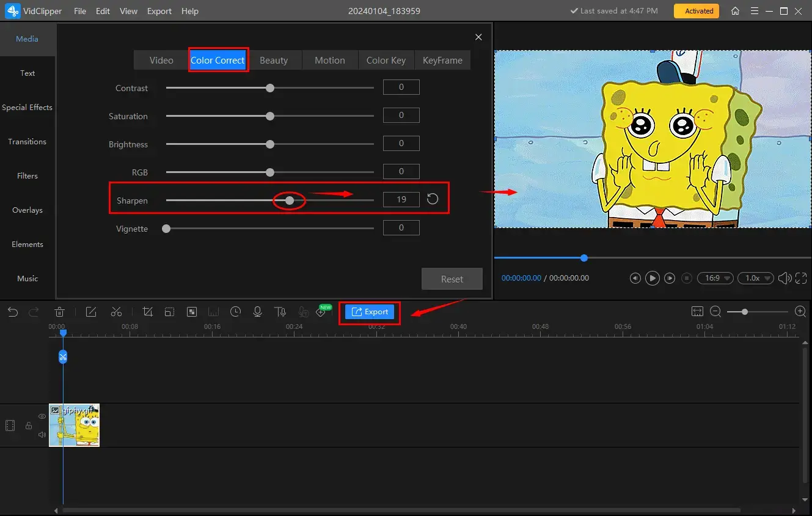Open the Export menu in menu bar
This screenshot has width=812, height=516.
tap(159, 11)
